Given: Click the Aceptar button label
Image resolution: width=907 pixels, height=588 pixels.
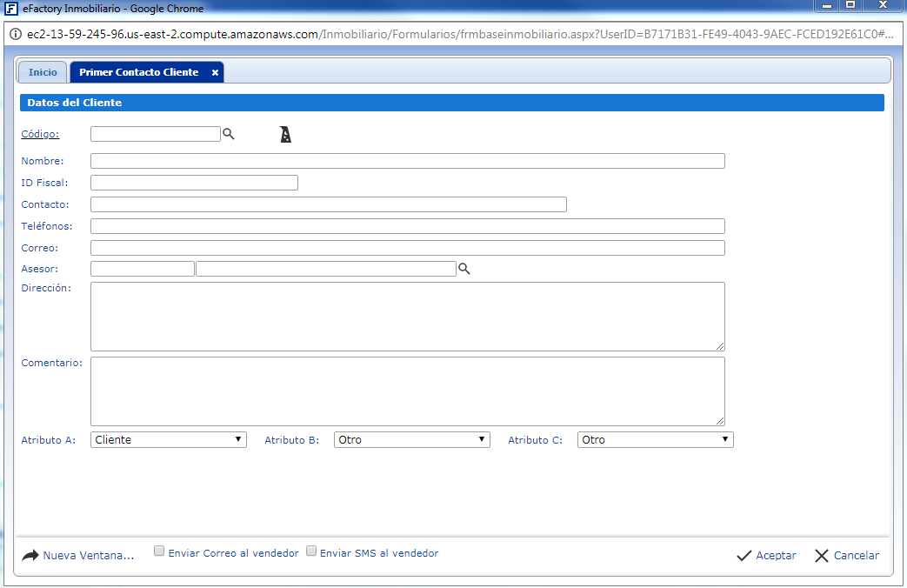Looking at the screenshot, I should click(x=777, y=556).
